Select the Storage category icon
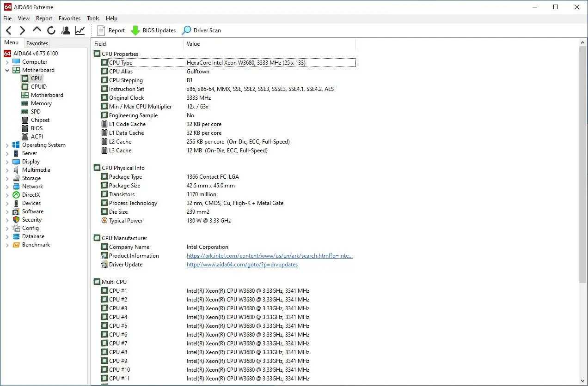This screenshot has height=386, width=588. [16, 178]
